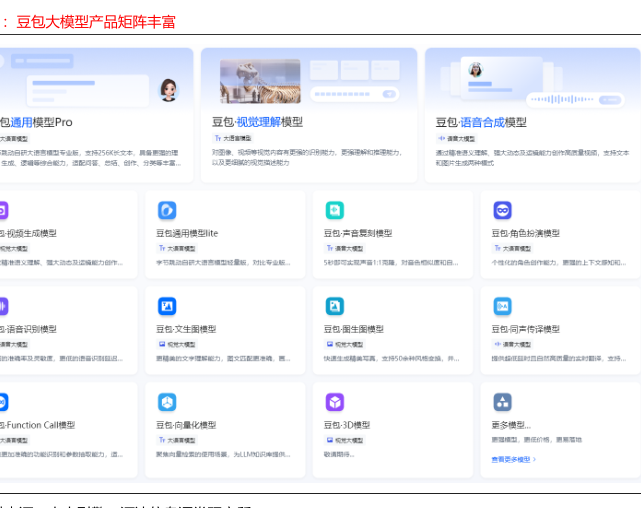641x508 pixels.
Task: Click the Tr tag under 角色扮演模型
Action: pyautogui.click(x=512, y=248)
